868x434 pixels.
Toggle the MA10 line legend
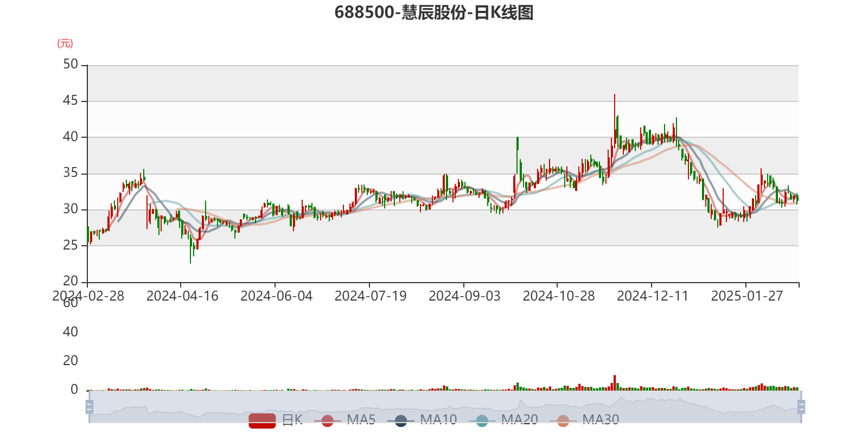coord(422,420)
